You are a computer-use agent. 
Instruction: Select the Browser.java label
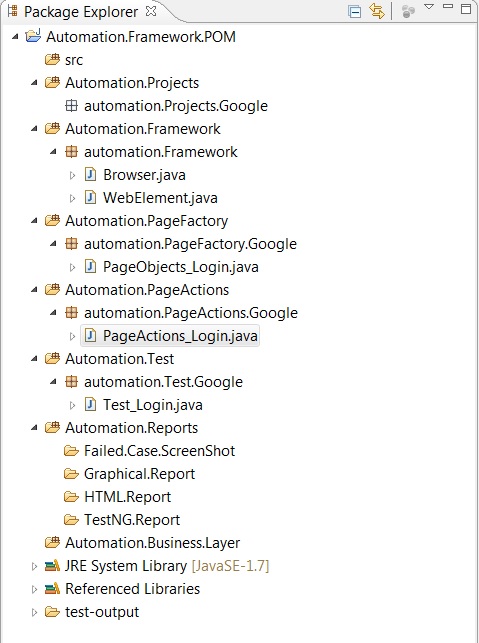144,175
